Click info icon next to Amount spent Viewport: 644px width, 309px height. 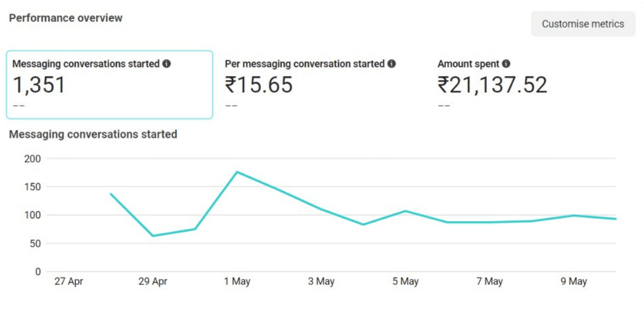coord(506,64)
